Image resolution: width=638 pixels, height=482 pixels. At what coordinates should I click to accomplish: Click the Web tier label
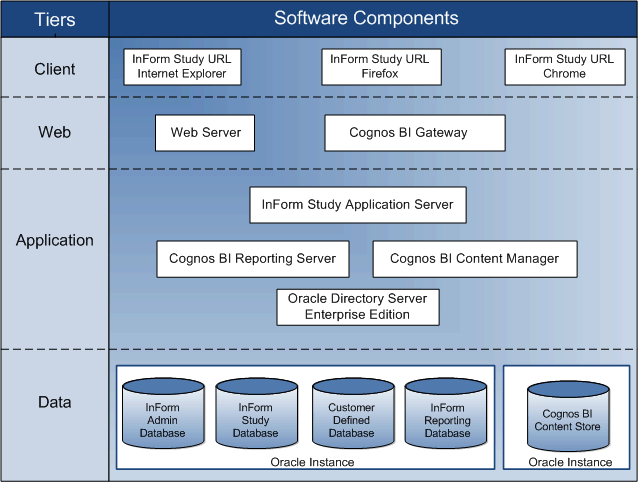click(55, 132)
